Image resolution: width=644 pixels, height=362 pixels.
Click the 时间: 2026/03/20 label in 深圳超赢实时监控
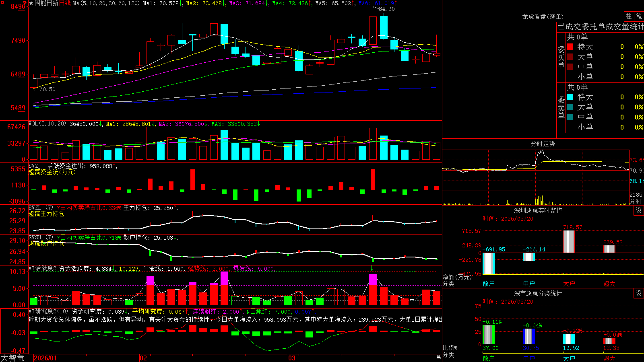508,219
